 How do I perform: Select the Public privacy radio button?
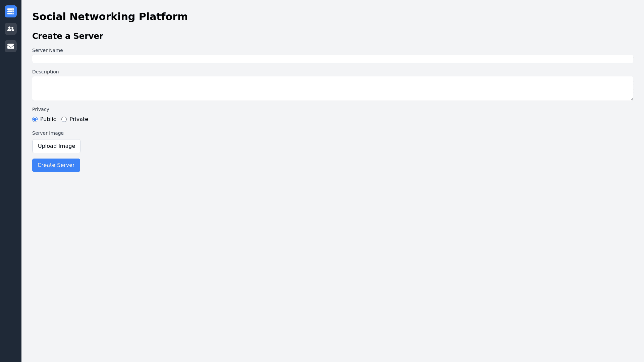pos(35,119)
